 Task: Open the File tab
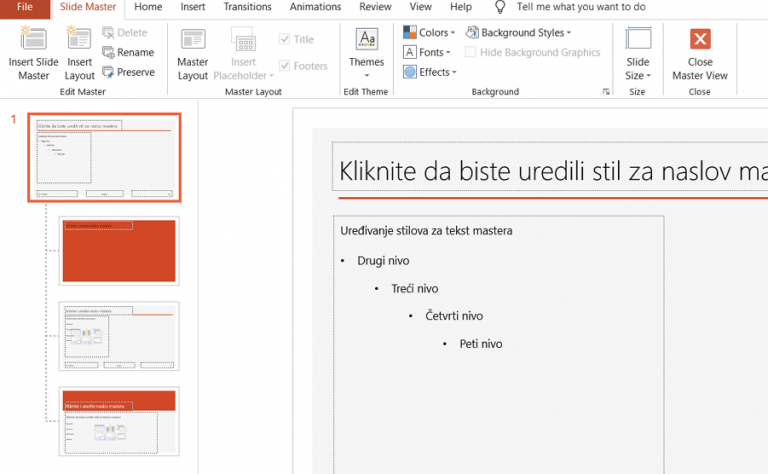point(25,7)
